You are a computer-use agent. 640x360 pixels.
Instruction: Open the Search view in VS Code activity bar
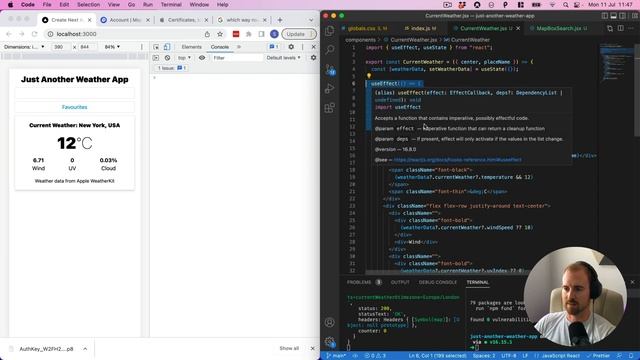(x=330, y=49)
